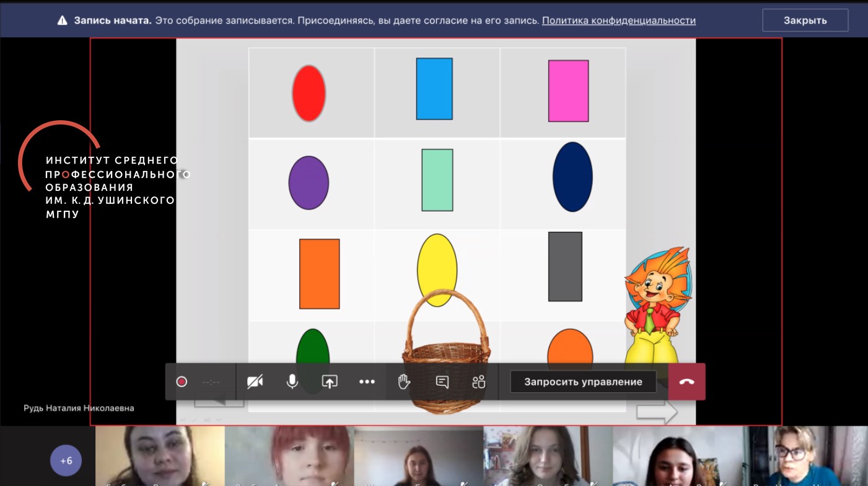Screen dimensions: 868x486
Task: Dismiss recording banner with Закрыть button
Action: point(805,20)
